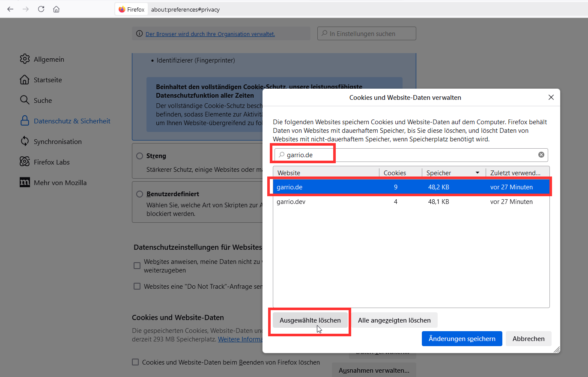Click the Allgemein gear icon

25,59
